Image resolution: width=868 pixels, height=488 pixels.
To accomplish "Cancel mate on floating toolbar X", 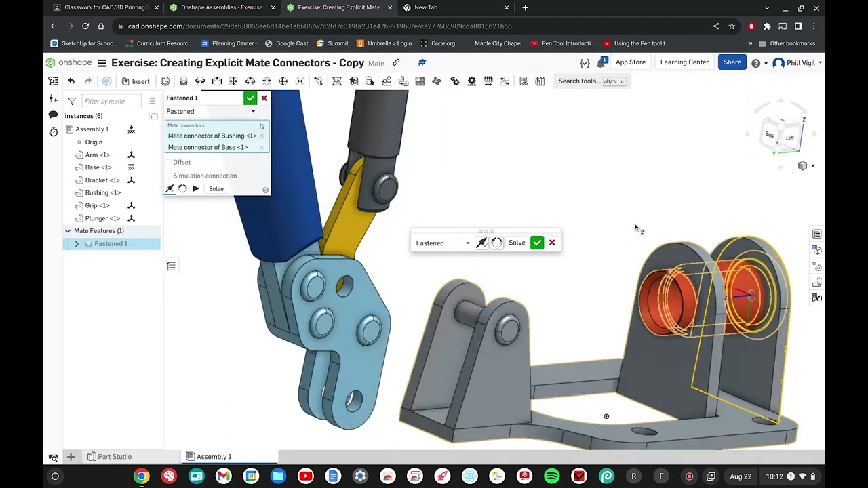I will click(x=552, y=243).
